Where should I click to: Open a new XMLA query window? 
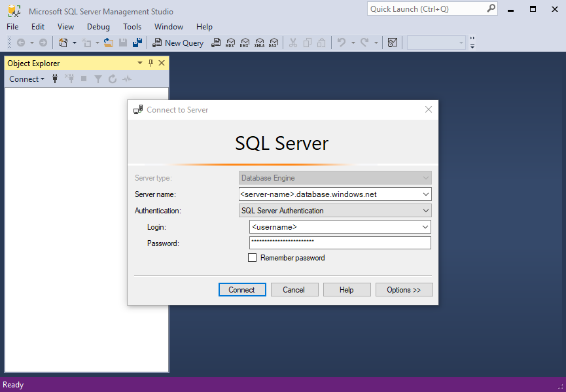(x=259, y=43)
